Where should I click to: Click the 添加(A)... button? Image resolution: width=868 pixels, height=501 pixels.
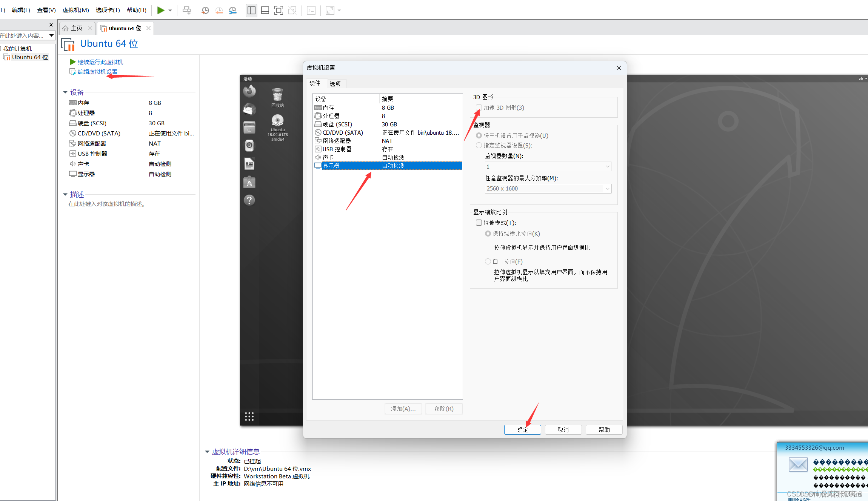pos(403,409)
